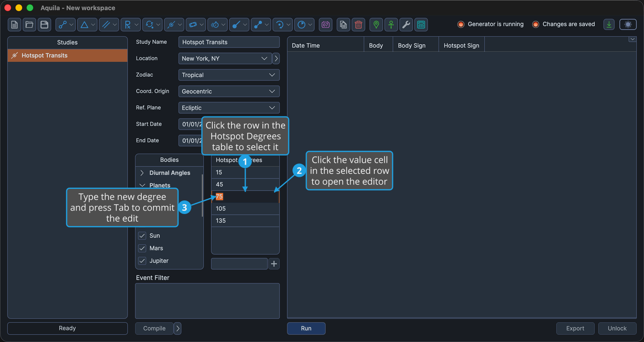Click the Event Filter text area
Screen dimensions: 644x342
tap(207, 301)
